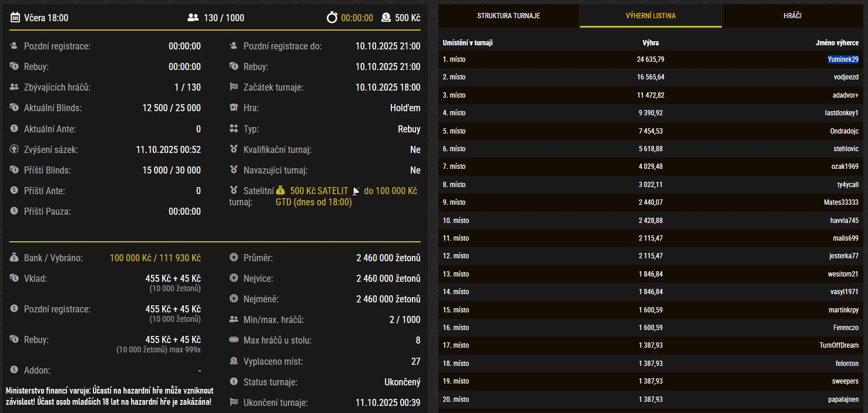Switch to the Struktura turnaje tab

point(508,16)
